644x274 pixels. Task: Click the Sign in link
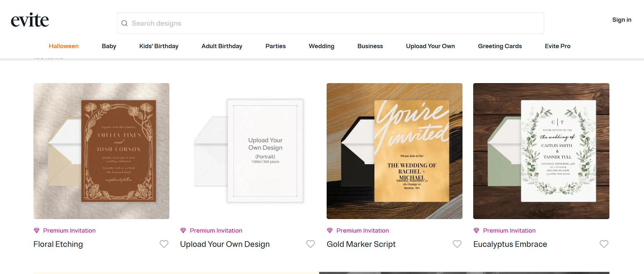[x=622, y=20]
